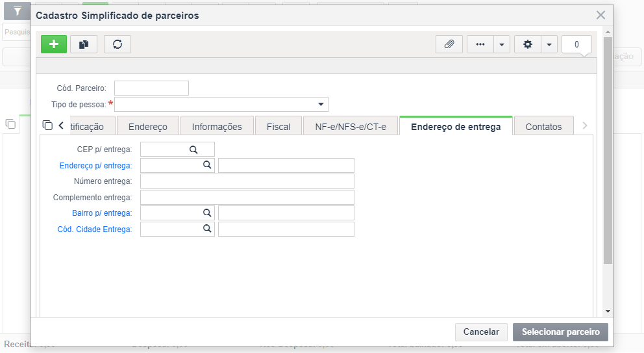Click the Bairro p/ entrega link label
Screen dimensions: 644x353
pyautogui.click(x=102, y=213)
